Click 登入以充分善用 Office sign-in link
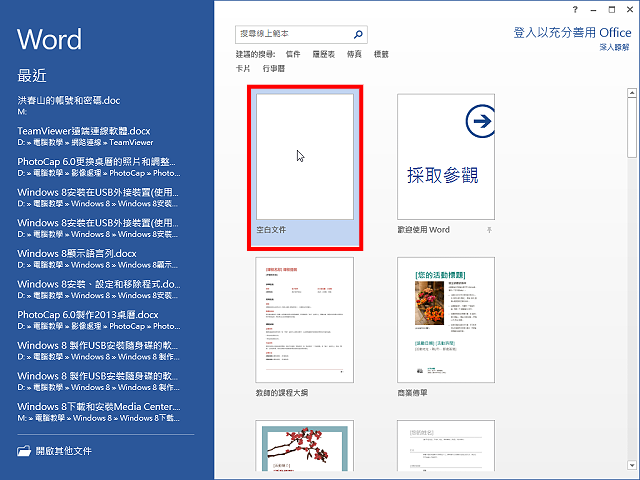Image resolution: width=640 pixels, height=480 pixels. click(572, 33)
